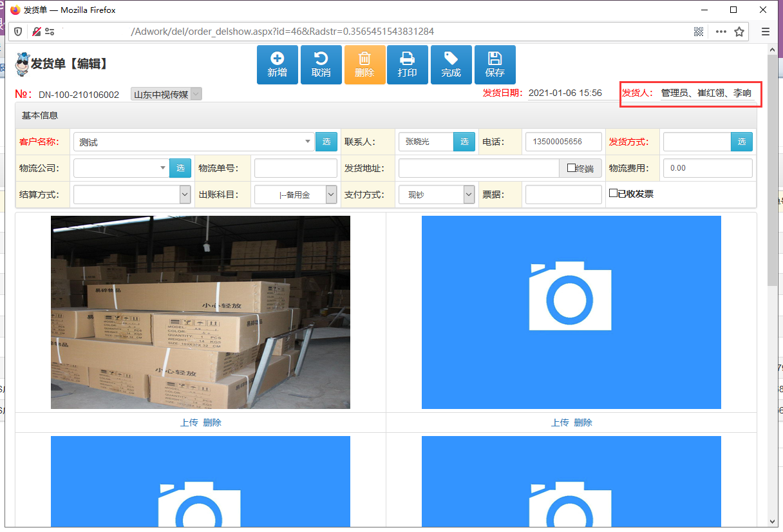Open the page actions three-dots menu
The width and height of the screenshot is (783, 532).
click(721, 32)
